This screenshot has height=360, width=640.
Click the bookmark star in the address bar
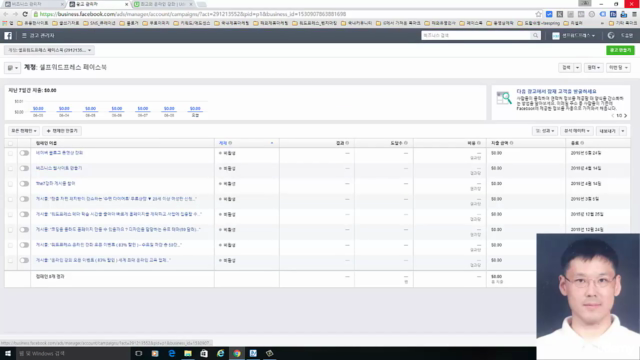pos(538,14)
